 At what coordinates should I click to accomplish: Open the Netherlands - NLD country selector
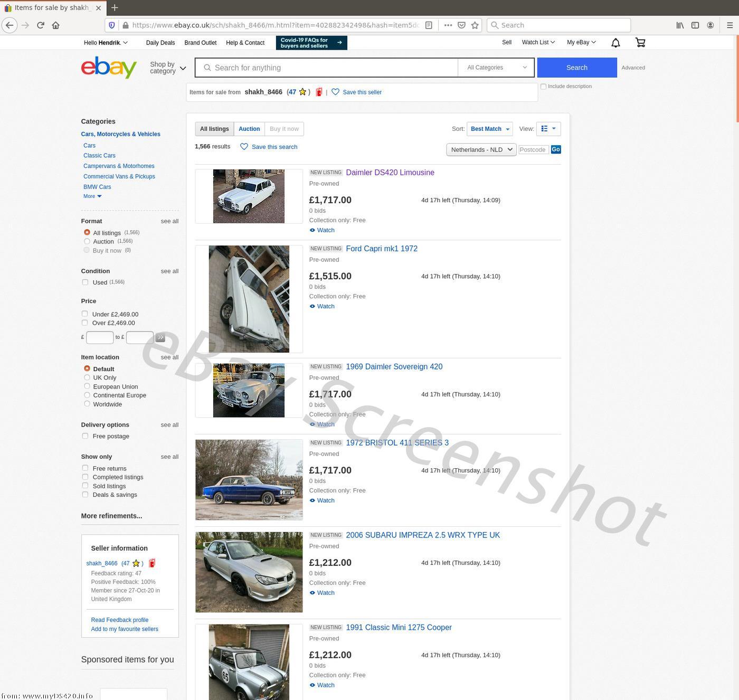point(481,150)
